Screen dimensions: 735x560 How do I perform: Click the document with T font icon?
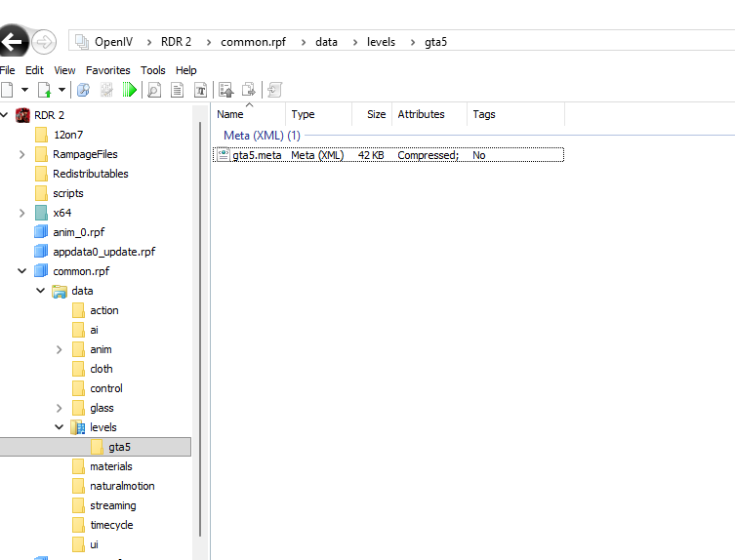[200, 90]
